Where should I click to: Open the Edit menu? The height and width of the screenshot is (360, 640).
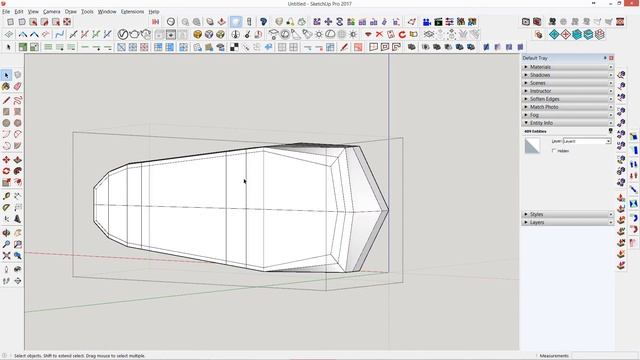(19, 12)
